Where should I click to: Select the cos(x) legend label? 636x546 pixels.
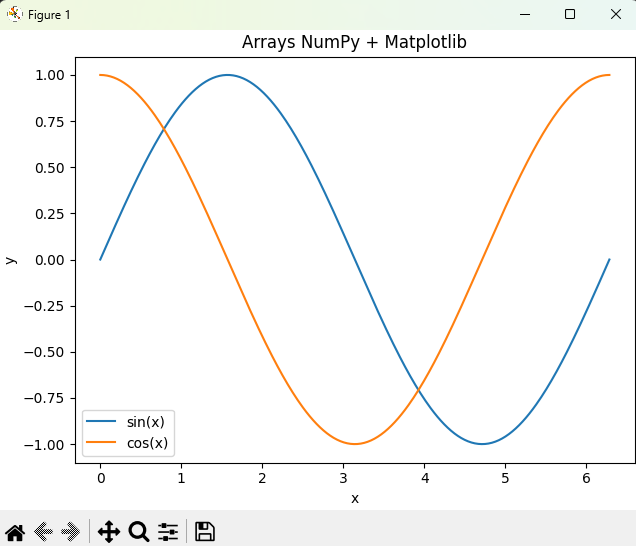click(x=146, y=442)
